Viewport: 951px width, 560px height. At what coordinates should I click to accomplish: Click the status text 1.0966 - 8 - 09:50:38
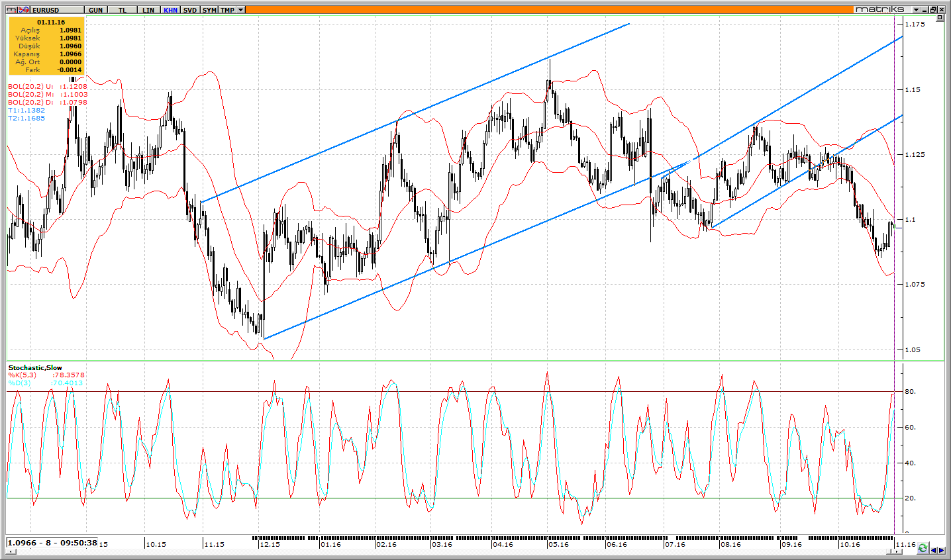coord(52,543)
